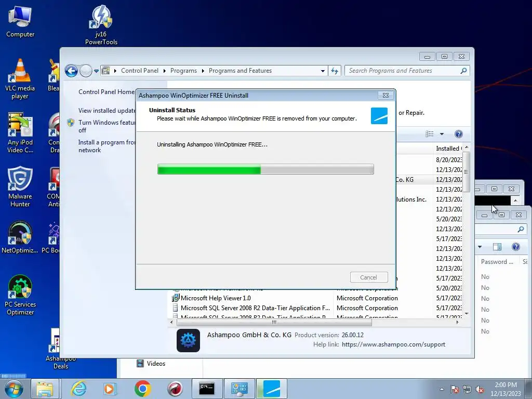The height and width of the screenshot is (399, 532).
Task: Click the network tray icon
Action: tap(467, 389)
